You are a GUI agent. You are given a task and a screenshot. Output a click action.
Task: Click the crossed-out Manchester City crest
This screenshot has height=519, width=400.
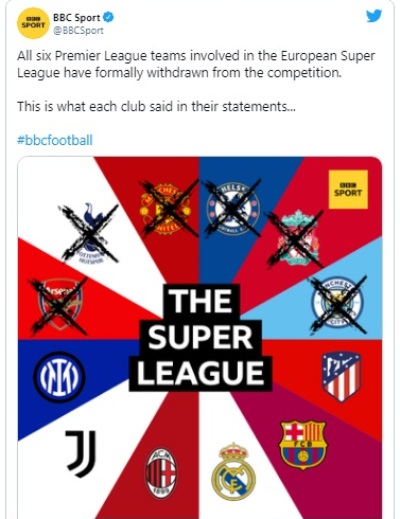coord(338,304)
